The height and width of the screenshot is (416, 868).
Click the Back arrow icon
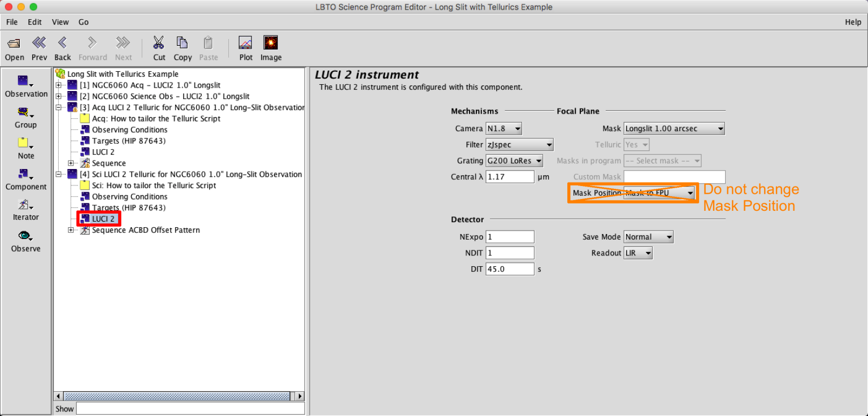tap(63, 43)
